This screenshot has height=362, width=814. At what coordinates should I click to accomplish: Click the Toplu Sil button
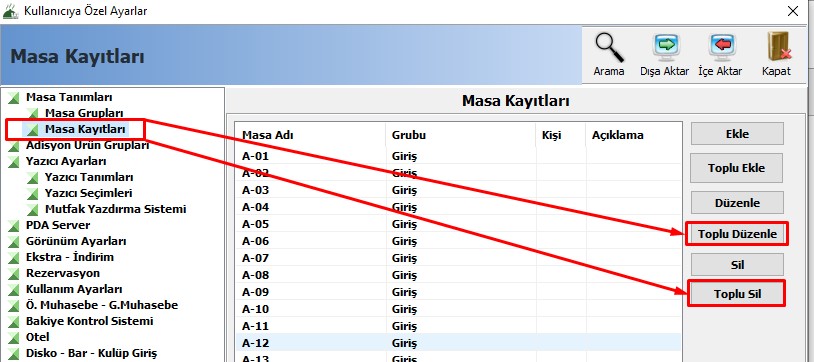(737, 294)
